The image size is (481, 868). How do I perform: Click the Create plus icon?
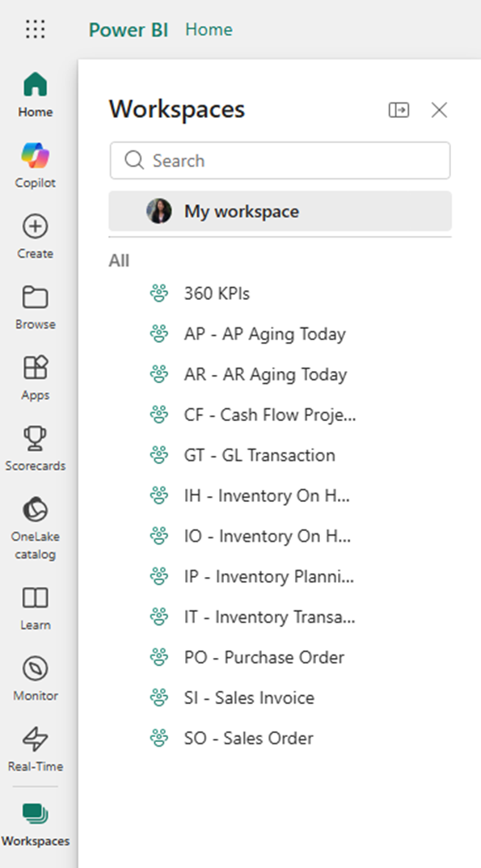[x=36, y=227]
